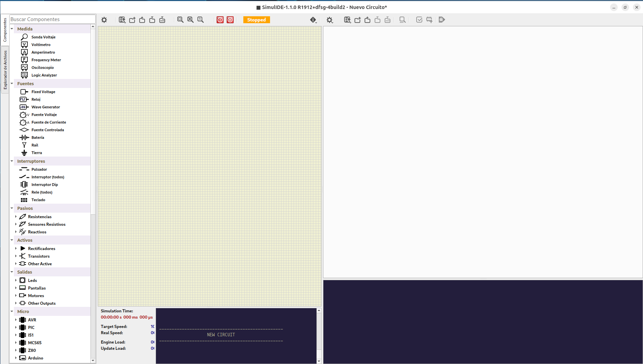Switch to Componentes side tab
Viewport: 643px width, 364px height.
(5, 30)
